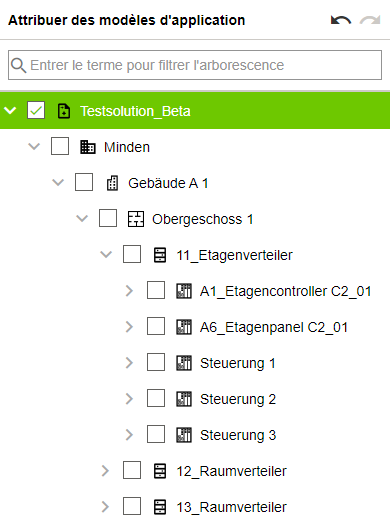Expand the 13_Raumverteiler node
Screen dimensions: 390x527
pos(105,506)
